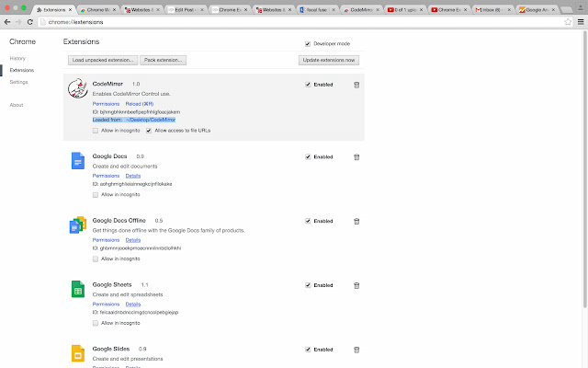588x368 pixels.
Task: Disable CodeMirror via its Enabled checkbox
Action: [308, 85]
